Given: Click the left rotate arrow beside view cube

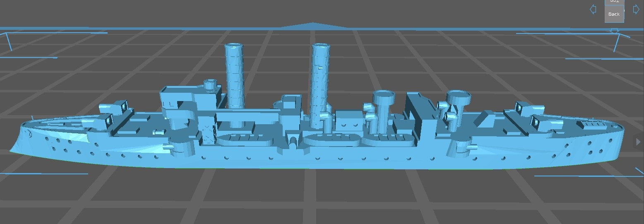Looking at the screenshot, I should [593, 10].
